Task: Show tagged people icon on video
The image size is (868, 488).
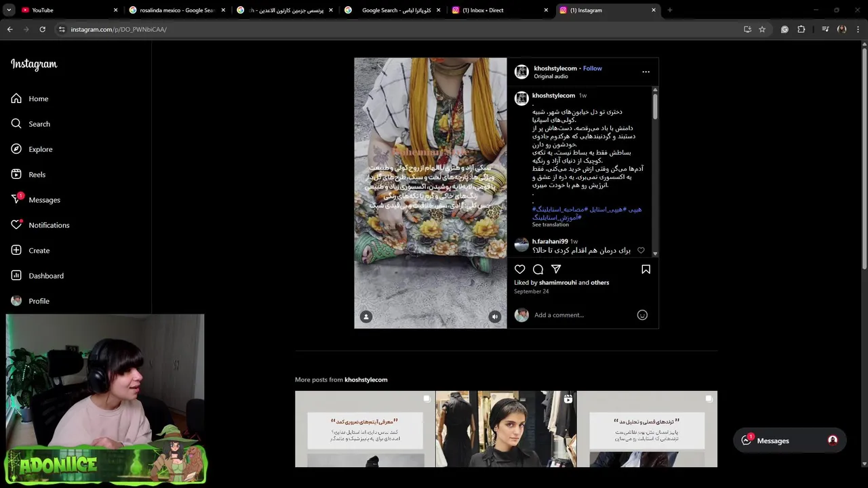Action: click(x=366, y=317)
